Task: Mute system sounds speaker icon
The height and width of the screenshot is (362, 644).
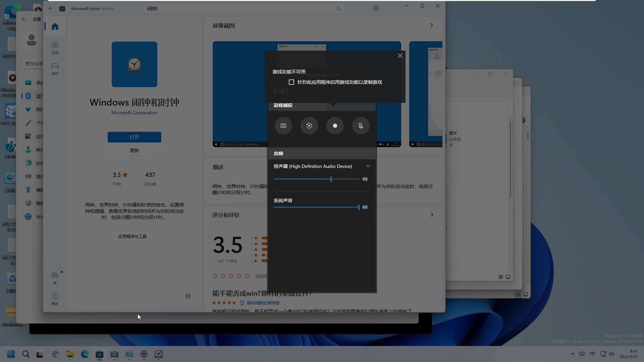Action: (365, 207)
